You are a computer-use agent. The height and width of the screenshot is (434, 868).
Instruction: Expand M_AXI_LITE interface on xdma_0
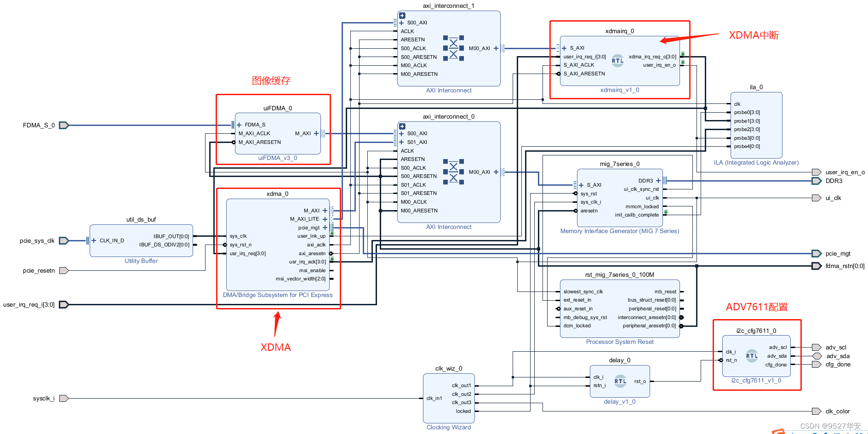click(325, 219)
